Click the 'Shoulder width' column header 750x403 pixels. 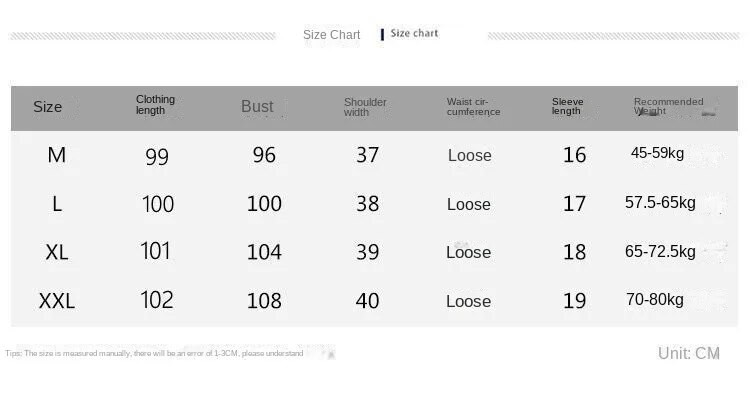pyautogui.click(x=364, y=107)
